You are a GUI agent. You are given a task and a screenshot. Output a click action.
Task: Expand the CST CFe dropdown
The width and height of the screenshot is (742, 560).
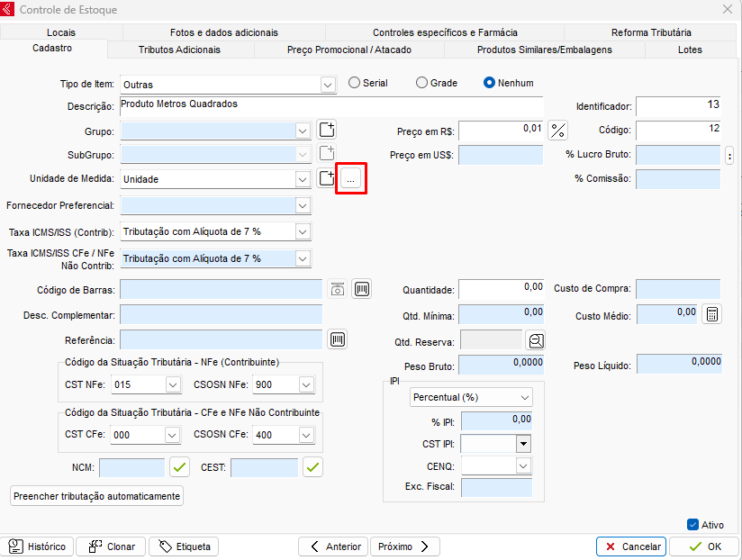172,435
